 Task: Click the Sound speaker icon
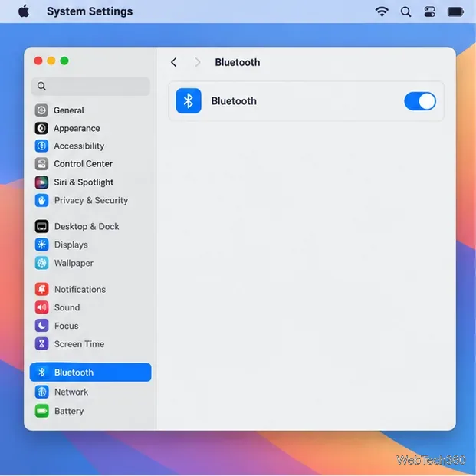pos(41,307)
